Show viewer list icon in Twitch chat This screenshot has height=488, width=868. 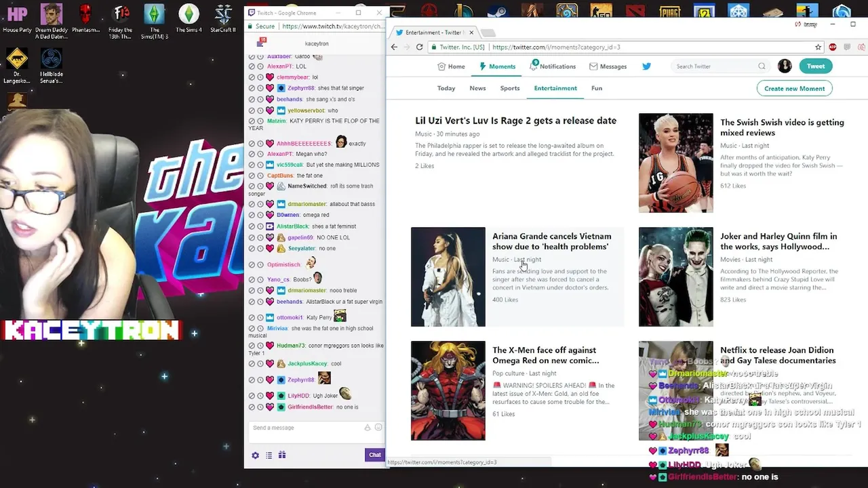pos(269,455)
